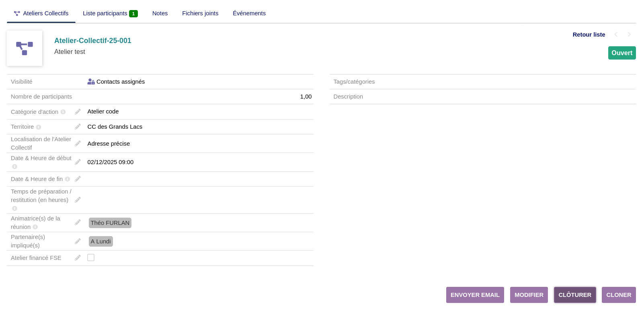This screenshot has width=644, height=313.
Task: Click the ENVOYER EMAIL button
Action: pyautogui.click(x=475, y=295)
